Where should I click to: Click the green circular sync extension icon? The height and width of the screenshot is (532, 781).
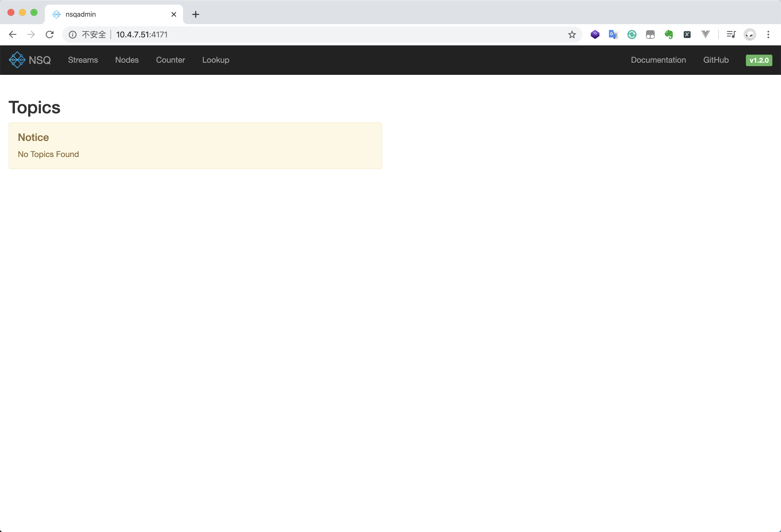[632, 35]
